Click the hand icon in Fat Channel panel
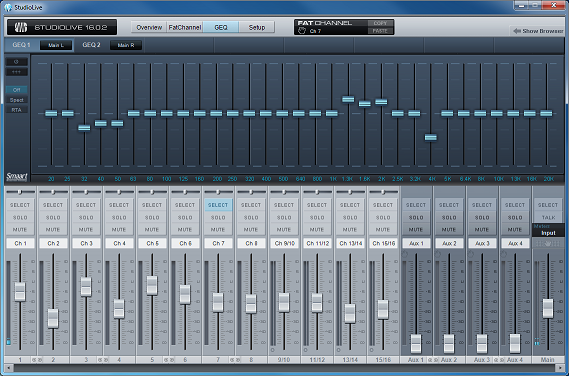569x376 pixels. point(302,31)
